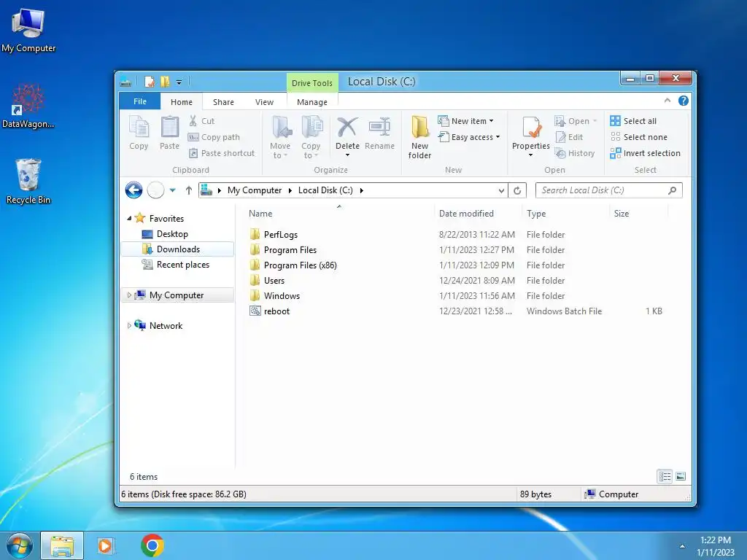
Task: Create a New folder from ribbon
Action: 419,137
